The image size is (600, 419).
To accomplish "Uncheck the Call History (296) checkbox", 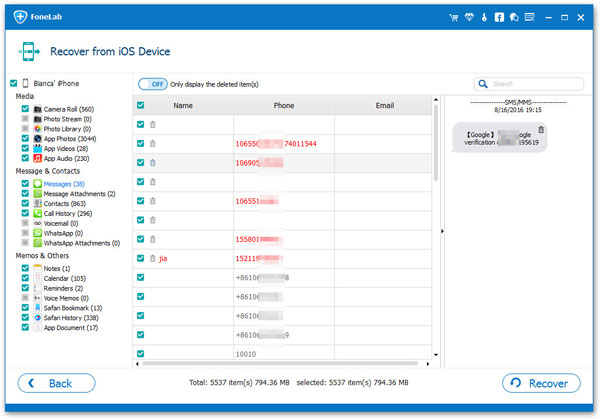I will tap(25, 213).
